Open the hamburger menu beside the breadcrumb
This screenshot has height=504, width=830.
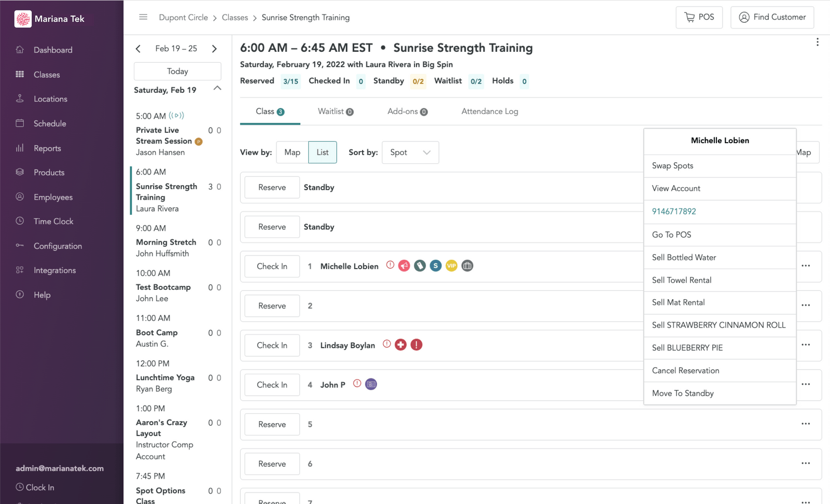(x=143, y=17)
